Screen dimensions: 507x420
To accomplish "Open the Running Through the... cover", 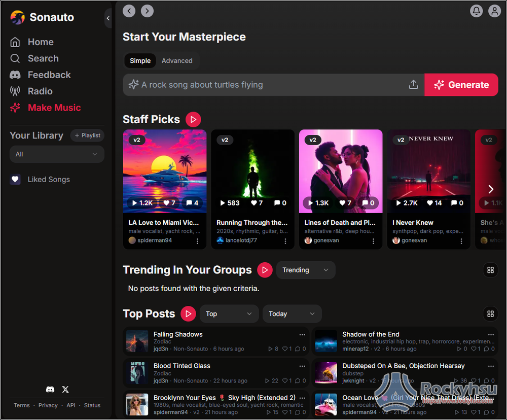I will tap(253, 171).
